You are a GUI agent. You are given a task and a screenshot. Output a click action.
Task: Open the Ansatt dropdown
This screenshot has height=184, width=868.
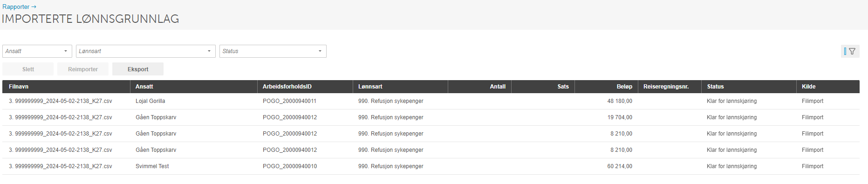pyautogui.click(x=37, y=51)
